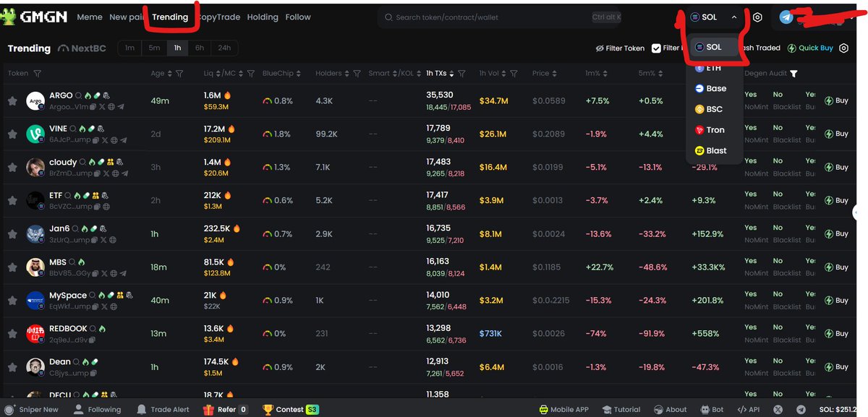
Task: Toggle the favorite star for MBS token
Action: 12,267
